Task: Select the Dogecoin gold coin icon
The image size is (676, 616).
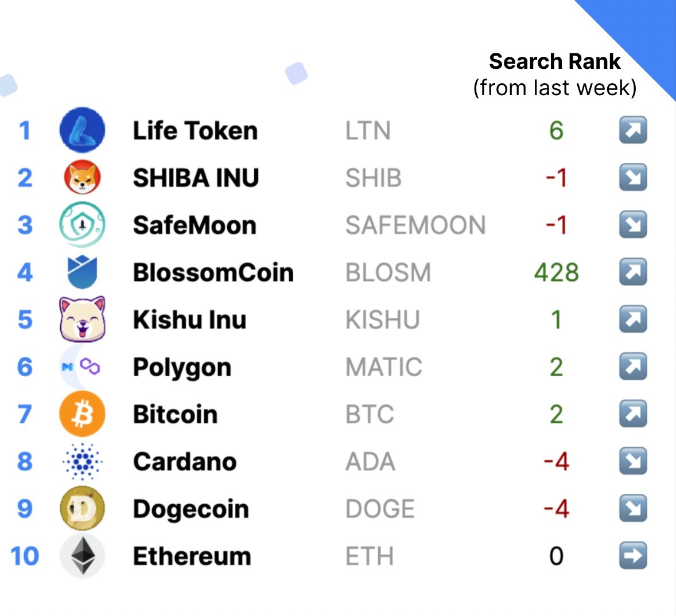Action: [82, 508]
